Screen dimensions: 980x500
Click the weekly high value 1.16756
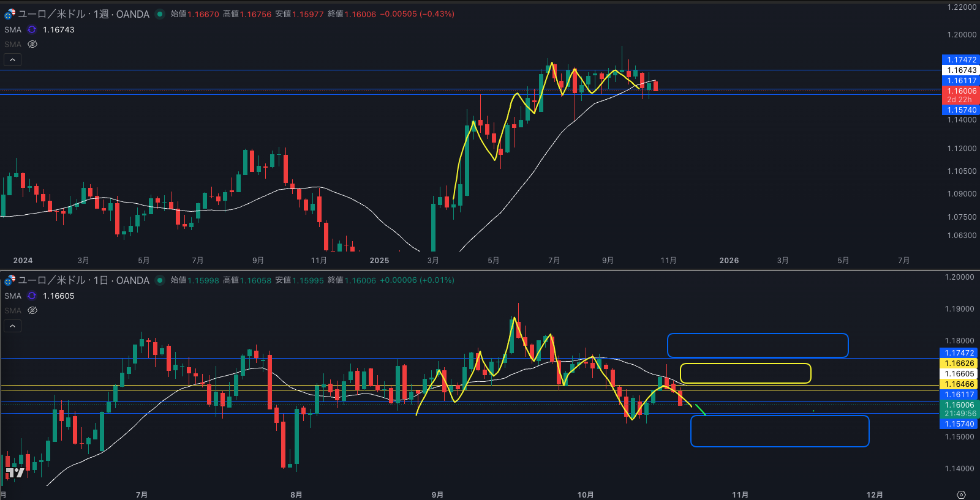[x=255, y=14]
